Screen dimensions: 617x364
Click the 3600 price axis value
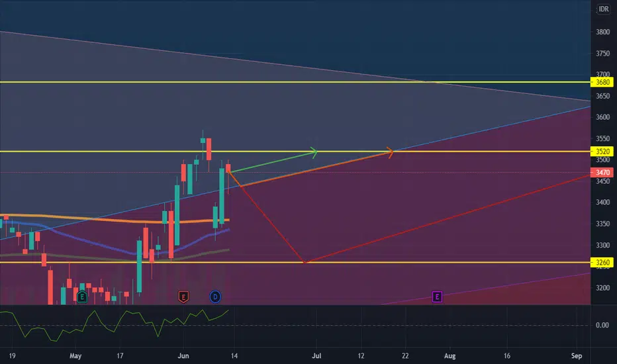point(603,117)
